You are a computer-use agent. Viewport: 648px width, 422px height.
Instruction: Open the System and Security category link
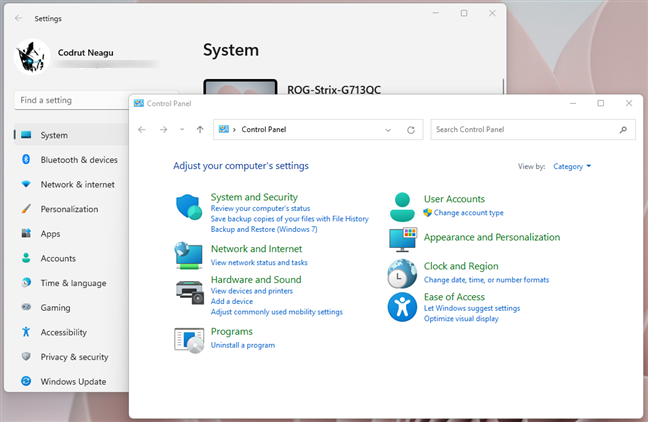tap(254, 197)
